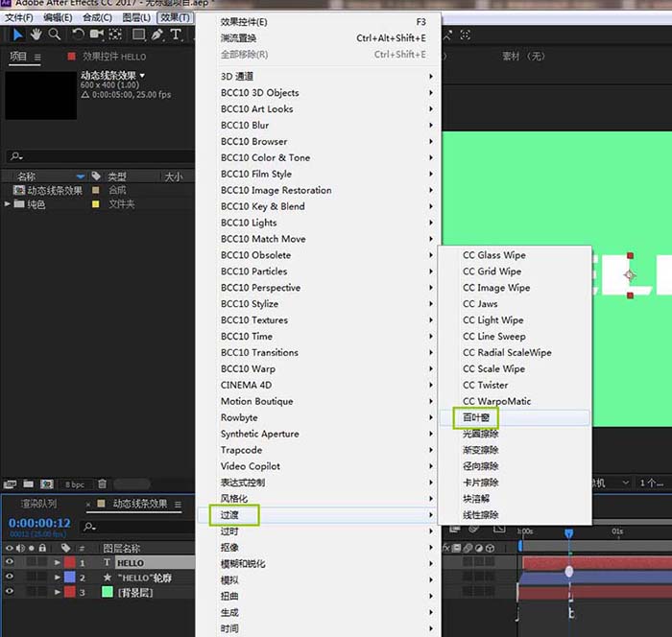Click the 0:00:00:12 current timecode
The height and width of the screenshot is (637, 672).
point(39,523)
